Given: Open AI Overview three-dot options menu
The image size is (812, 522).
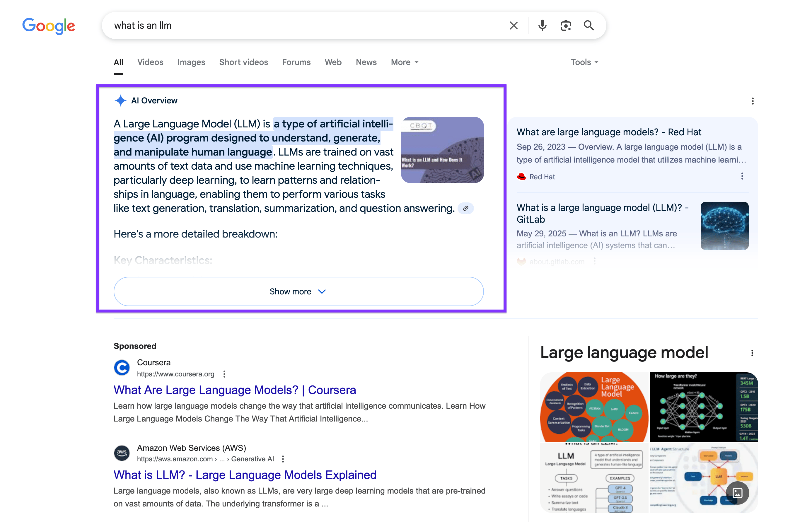Looking at the screenshot, I should click(752, 101).
